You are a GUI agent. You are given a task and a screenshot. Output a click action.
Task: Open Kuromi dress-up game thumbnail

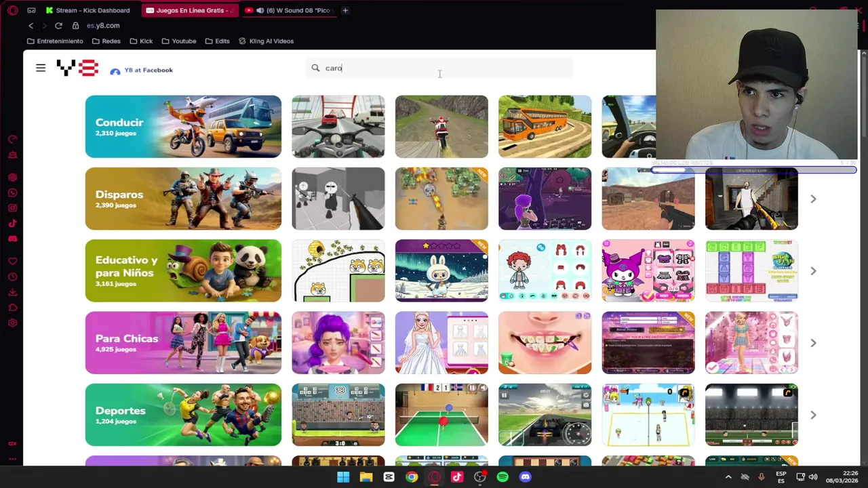[x=648, y=271]
